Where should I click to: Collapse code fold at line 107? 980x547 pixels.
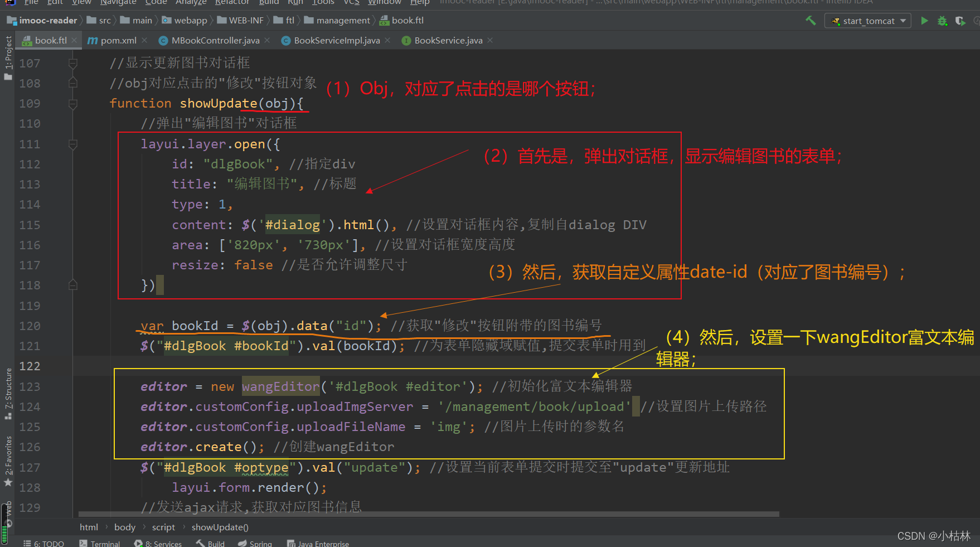[x=72, y=63]
